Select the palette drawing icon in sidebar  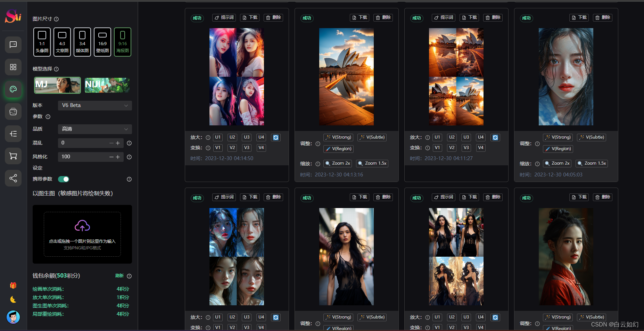pos(13,89)
